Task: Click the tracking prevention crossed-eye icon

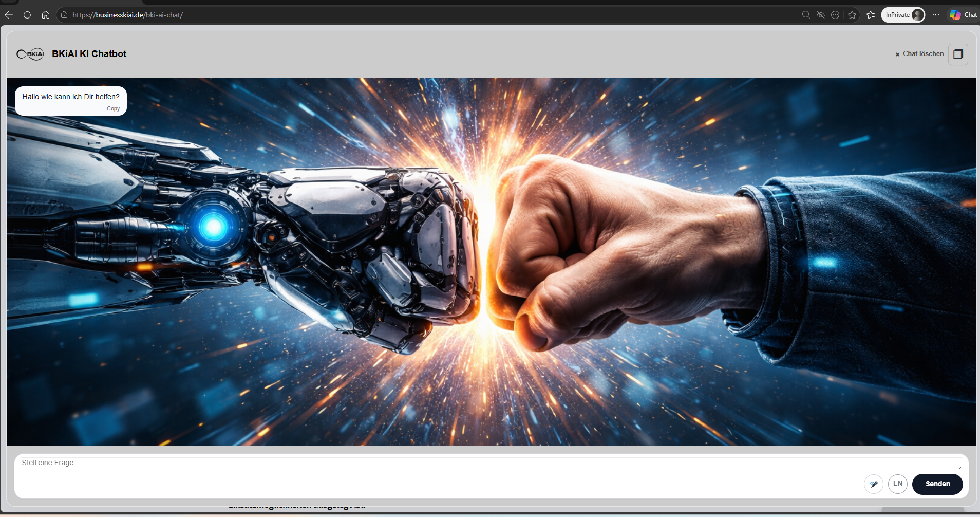Action: (x=821, y=15)
